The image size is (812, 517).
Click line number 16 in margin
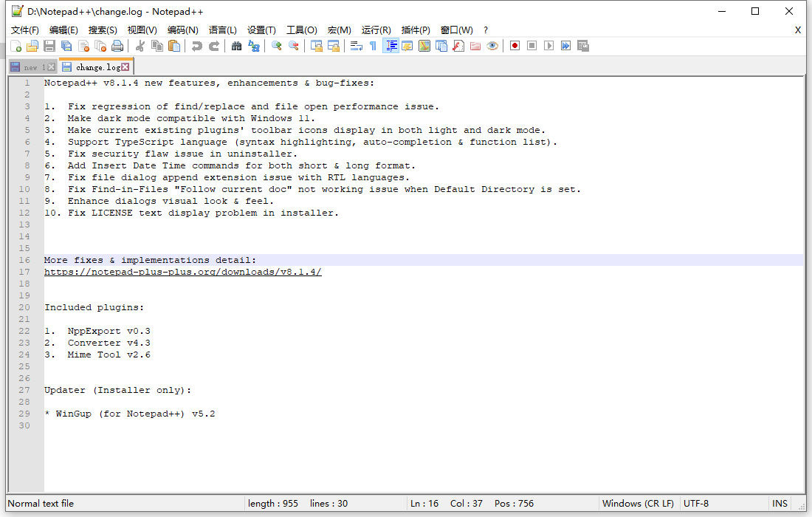(x=24, y=260)
